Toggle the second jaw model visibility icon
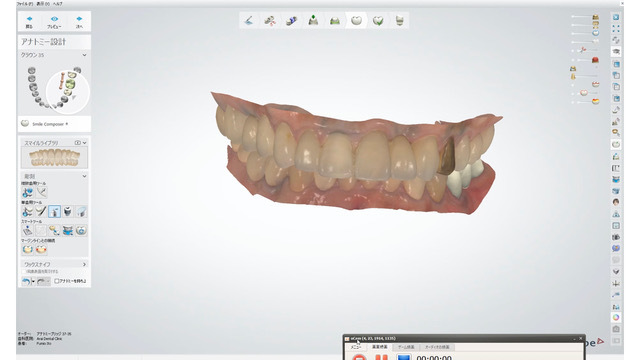The height and width of the screenshot is (360, 640). tap(596, 25)
